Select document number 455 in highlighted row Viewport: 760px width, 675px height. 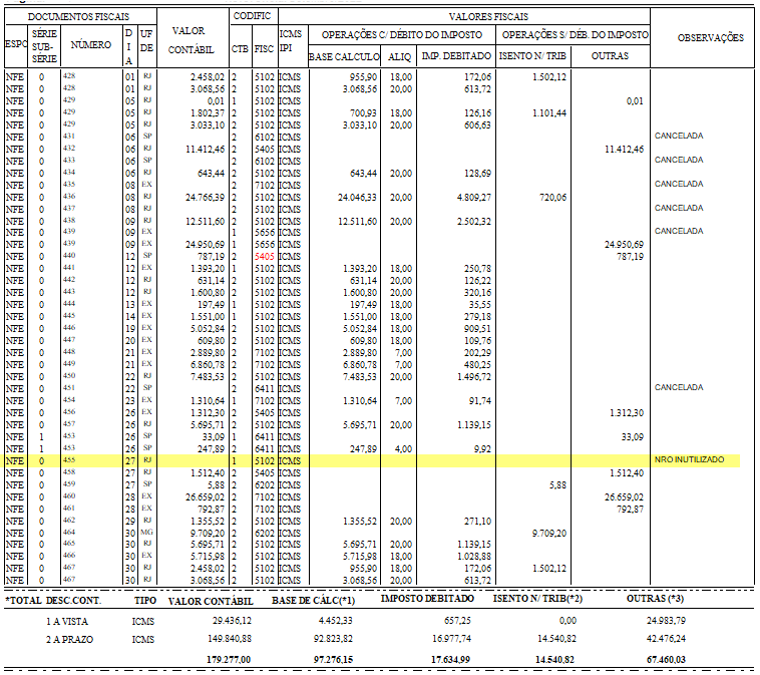tap(69, 459)
